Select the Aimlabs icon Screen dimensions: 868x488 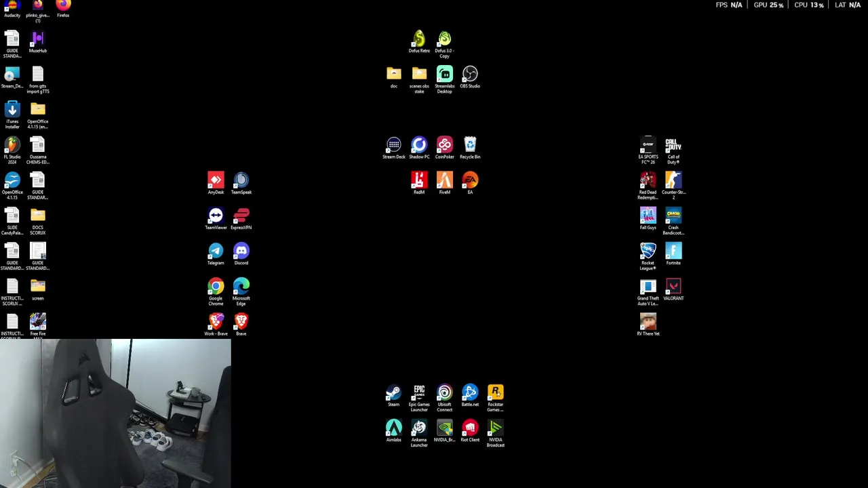coord(394,431)
